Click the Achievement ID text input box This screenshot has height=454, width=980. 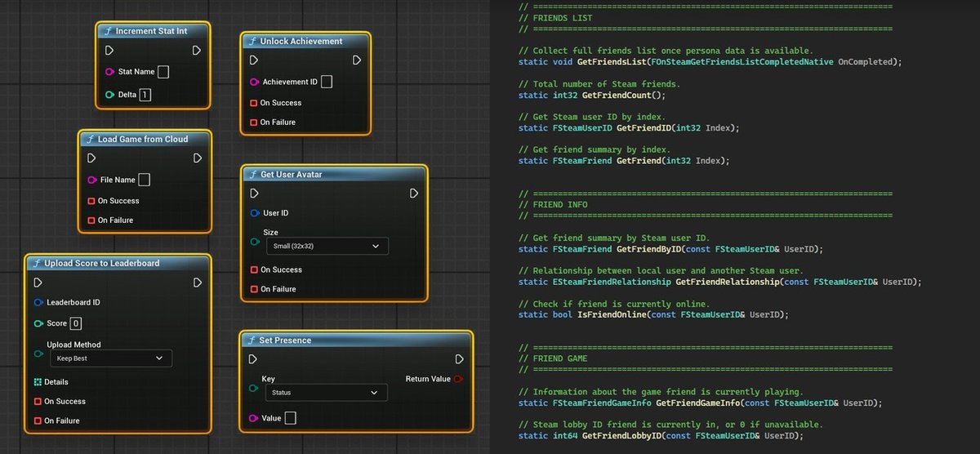(327, 82)
